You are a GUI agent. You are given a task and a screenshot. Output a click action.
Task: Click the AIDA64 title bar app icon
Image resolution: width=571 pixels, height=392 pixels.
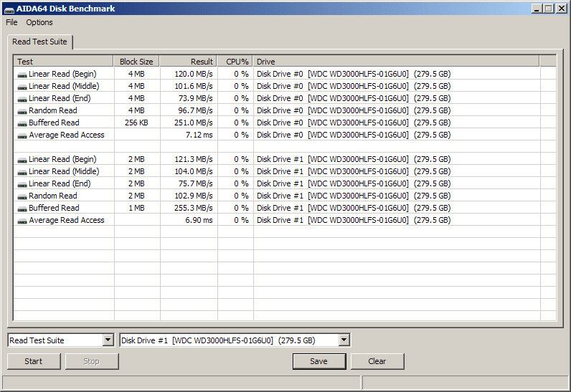pos(9,9)
